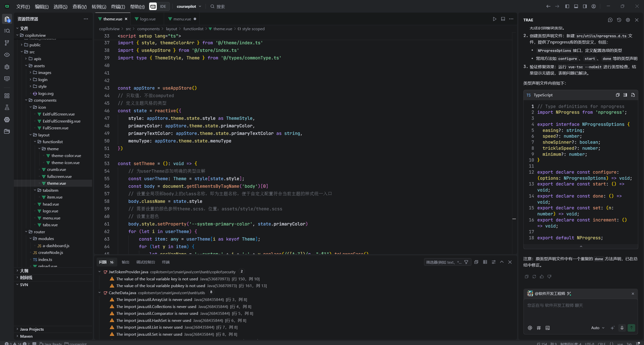644x345 pixels.
Task: Open head.vue in the file tree
Action: pyautogui.click(x=51, y=204)
